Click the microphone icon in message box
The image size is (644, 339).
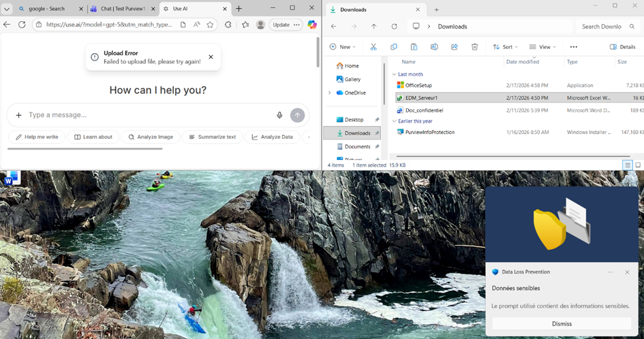pyautogui.click(x=279, y=115)
